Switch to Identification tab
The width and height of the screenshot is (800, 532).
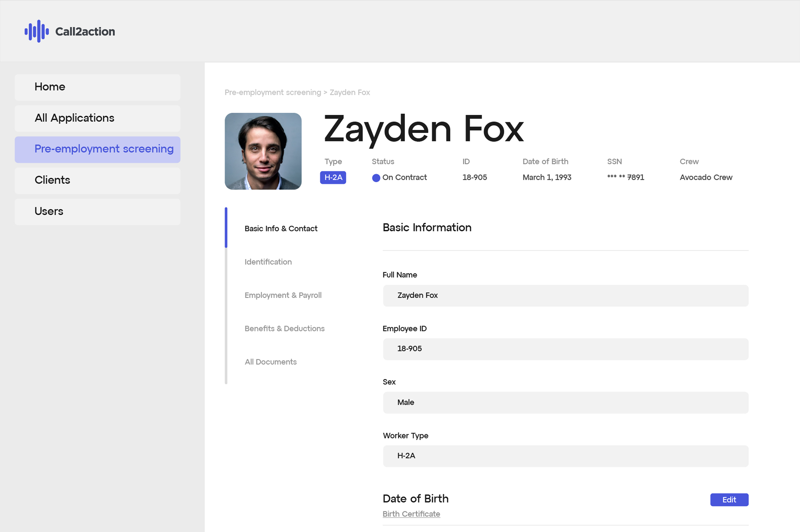tap(268, 262)
